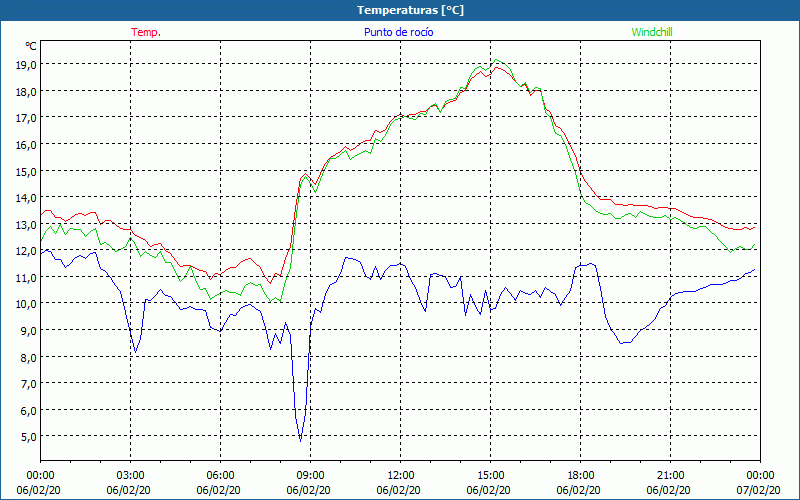Click the 03:00 time axis label
800x500 pixels.
click(131, 476)
